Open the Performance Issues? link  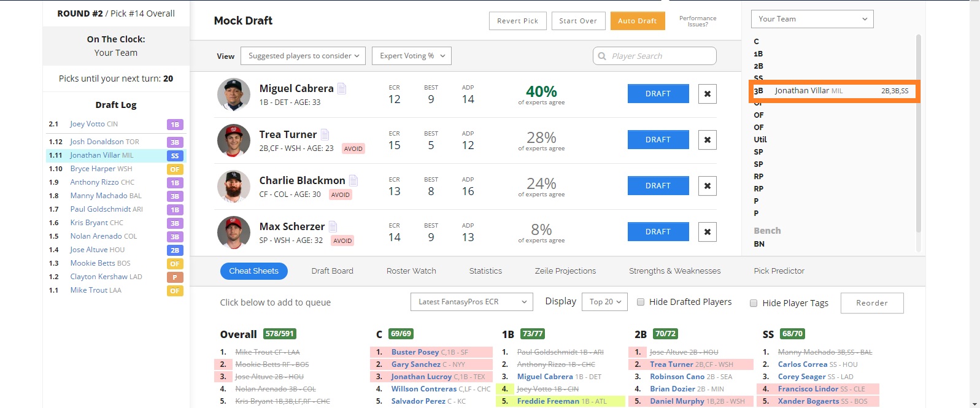698,21
